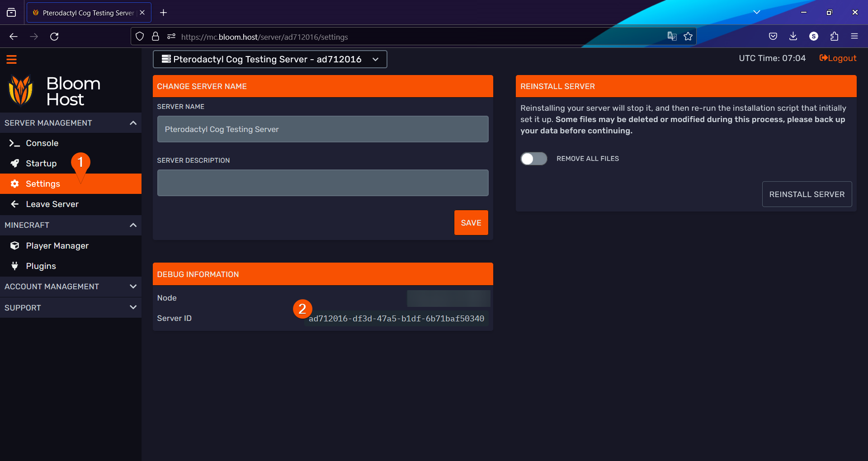Viewport: 868px width, 461px height.
Task: Bookmark this page with the star icon
Action: (x=688, y=37)
